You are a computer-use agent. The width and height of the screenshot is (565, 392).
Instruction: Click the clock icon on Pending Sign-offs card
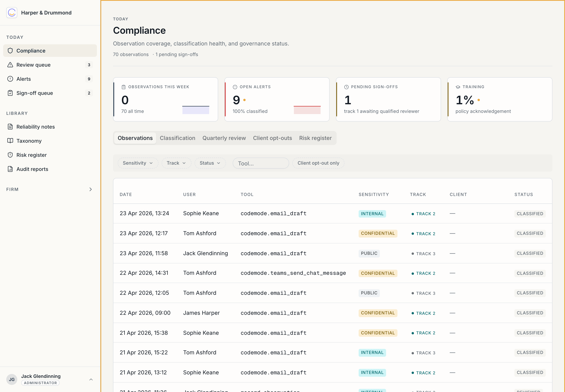pyautogui.click(x=346, y=87)
